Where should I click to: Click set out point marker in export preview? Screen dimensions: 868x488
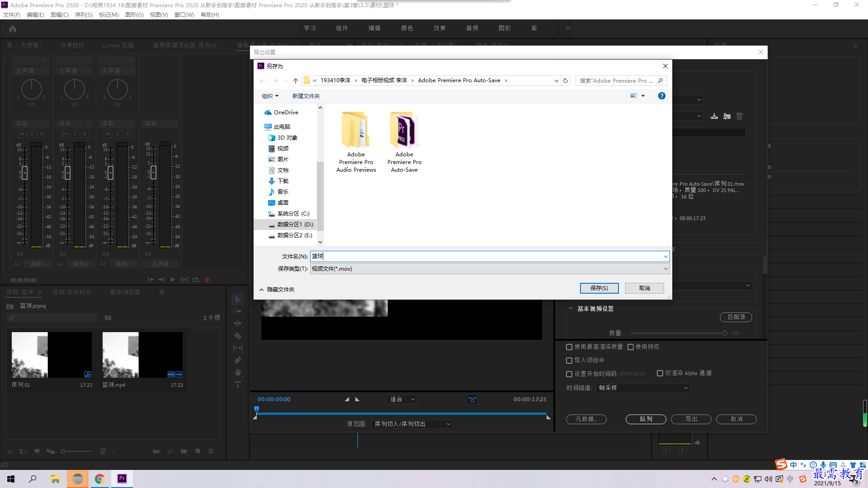pos(358,399)
